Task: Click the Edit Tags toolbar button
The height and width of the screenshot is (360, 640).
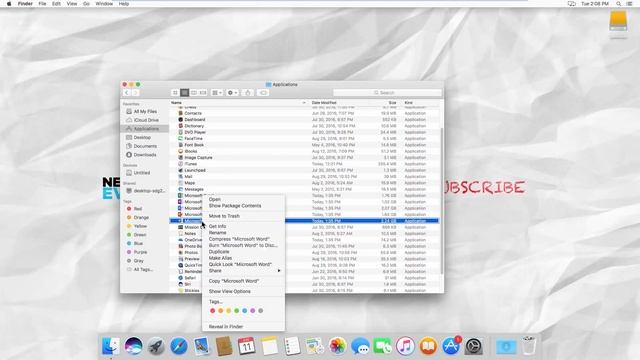Action: point(263,93)
